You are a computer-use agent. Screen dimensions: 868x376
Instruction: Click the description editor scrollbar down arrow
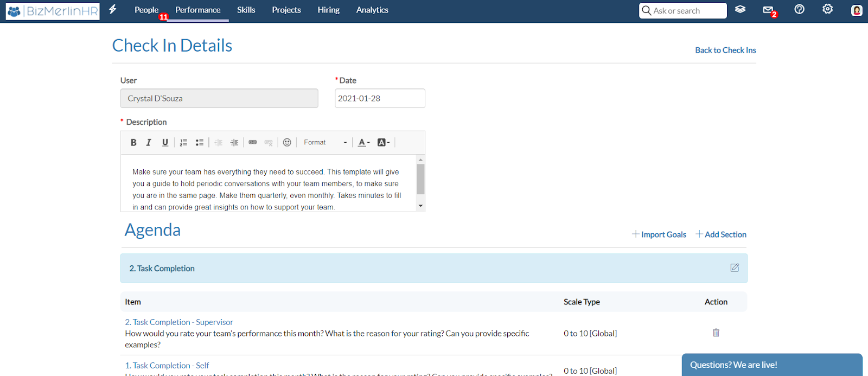[420, 206]
